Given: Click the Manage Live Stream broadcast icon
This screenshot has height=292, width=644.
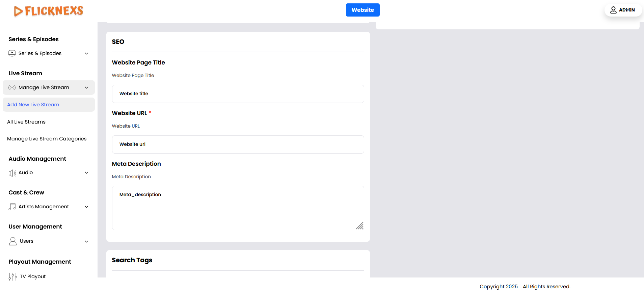Looking at the screenshot, I should pos(12,88).
